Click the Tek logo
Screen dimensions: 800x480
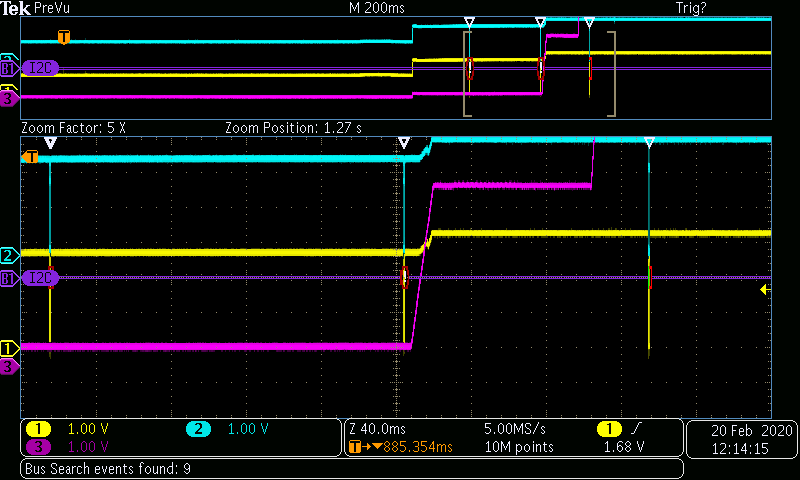(x=15, y=8)
